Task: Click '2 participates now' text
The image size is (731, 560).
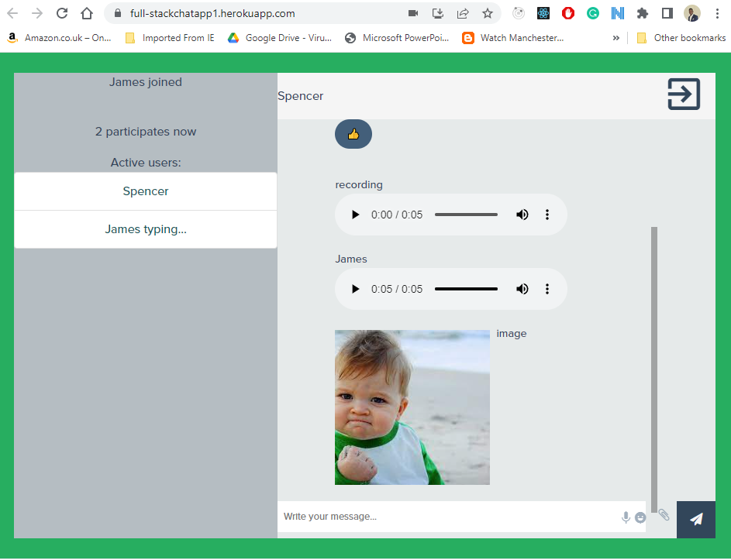Action: pyautogui.click(x=146, y=132)
